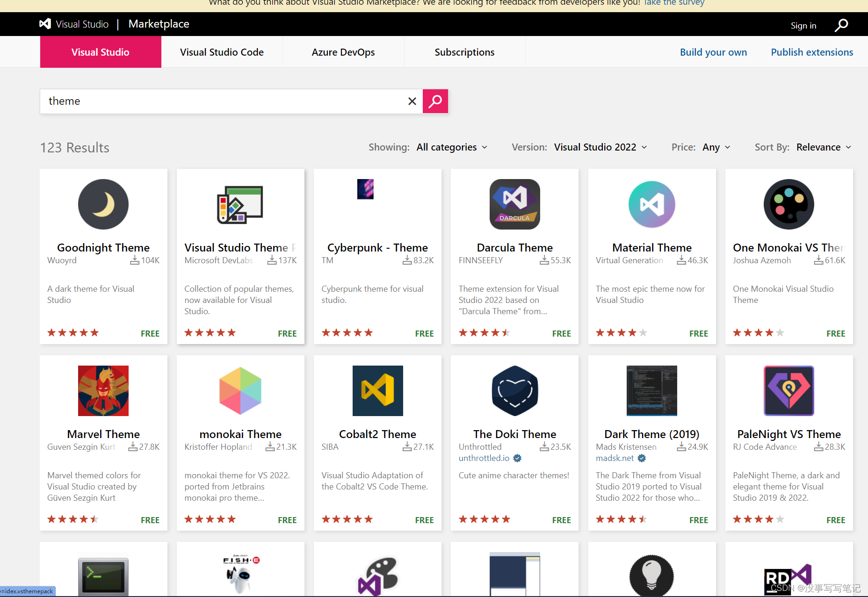This screenshot has height=597, width=868.
Task: Click Microsoft DevLabs publisher name
Action: [218, 260]
